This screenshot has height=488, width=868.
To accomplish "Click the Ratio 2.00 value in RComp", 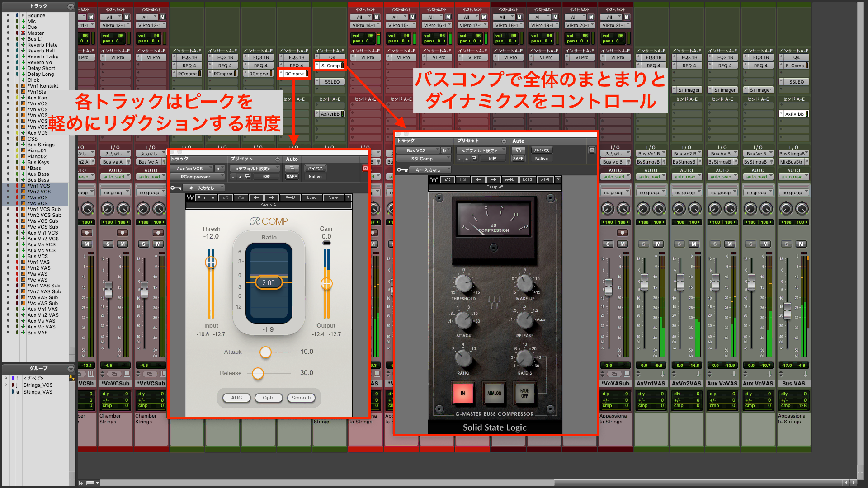I will click(269, 282).
